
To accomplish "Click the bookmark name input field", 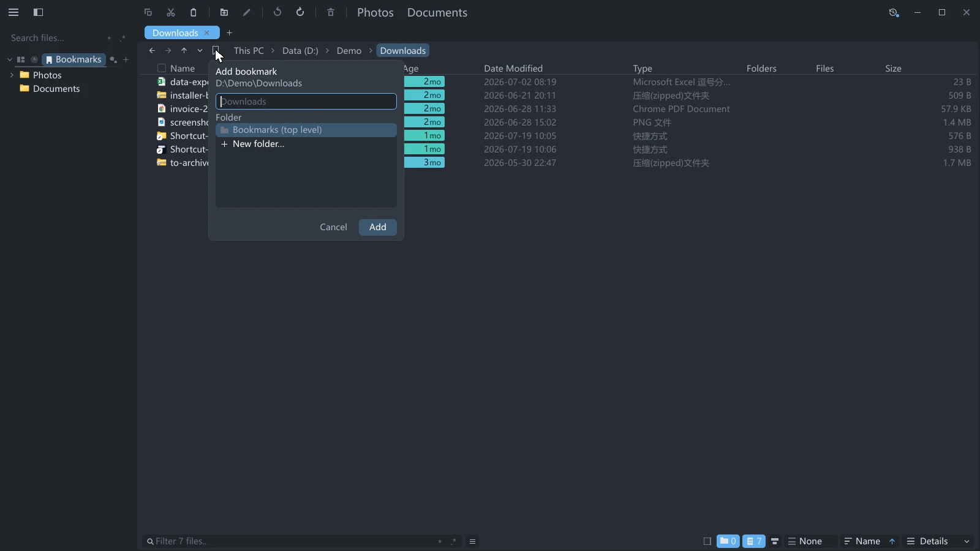I will coord(306,102).
